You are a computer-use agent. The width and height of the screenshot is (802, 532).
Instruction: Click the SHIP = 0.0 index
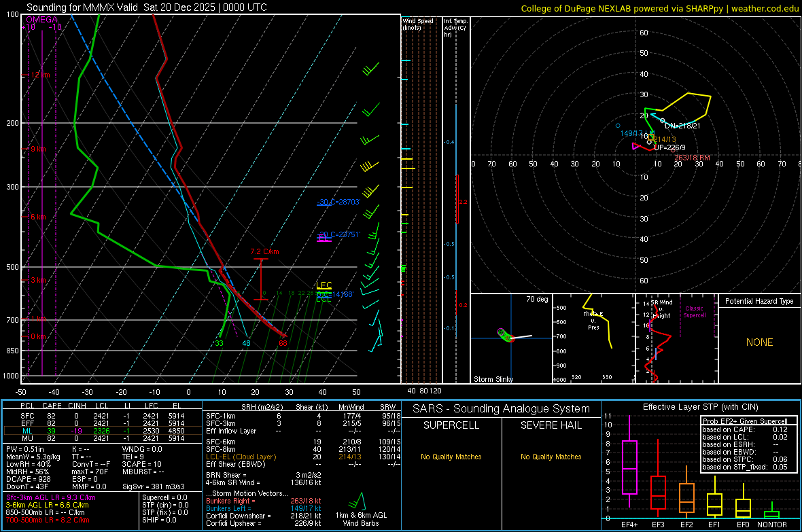click(x=159, y=520)
